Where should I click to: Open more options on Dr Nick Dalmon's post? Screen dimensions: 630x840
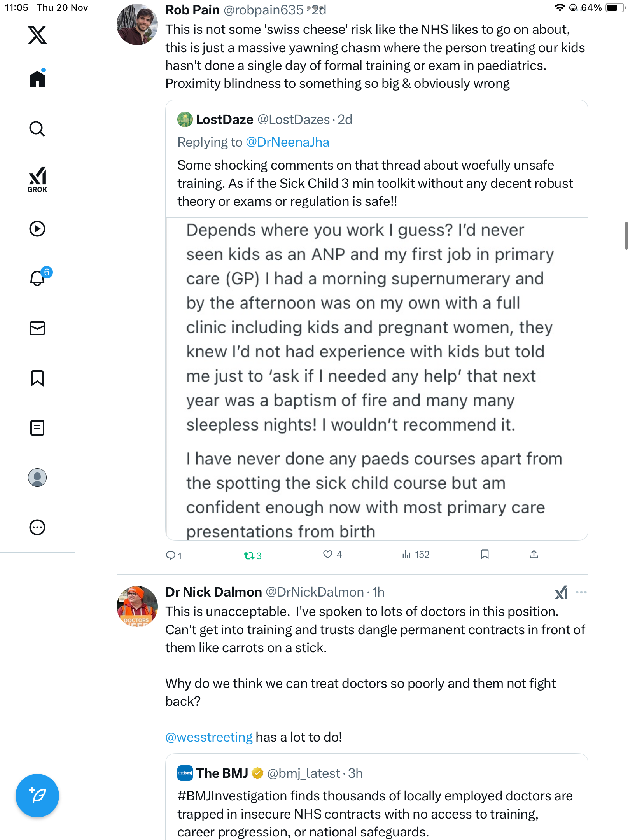(x=581, y=592)
